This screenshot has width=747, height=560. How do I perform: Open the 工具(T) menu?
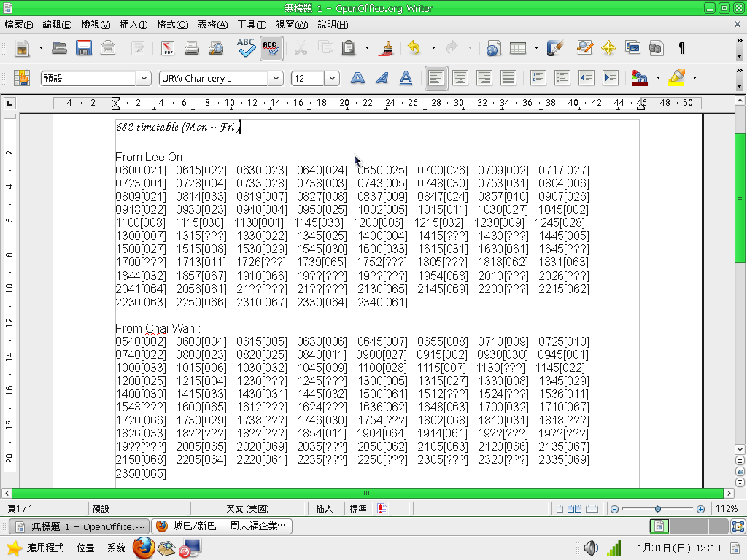pyautogui.click(x=252, y=25)
